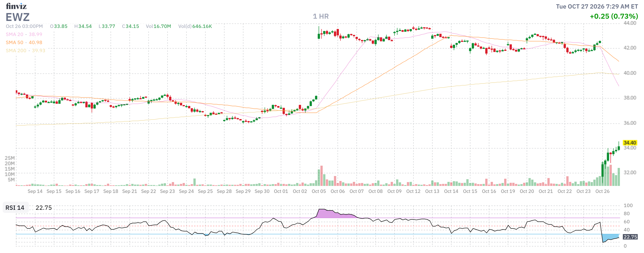Click the open price 33.85

pyautogui.click(x=61, y=26)
